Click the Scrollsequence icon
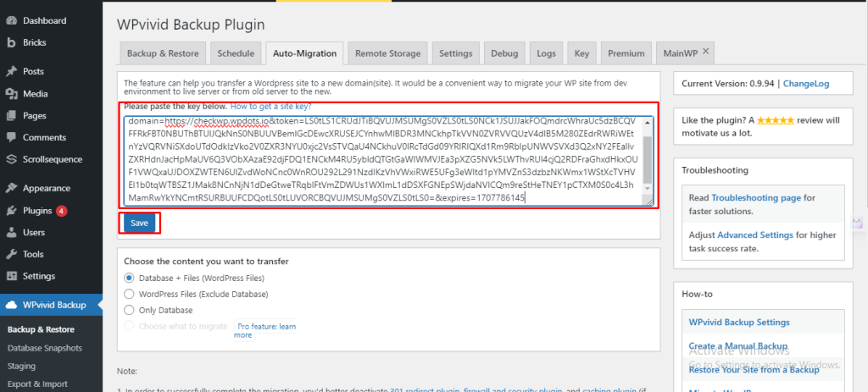Viewport: 868px width, 392px height. [11, 160]
